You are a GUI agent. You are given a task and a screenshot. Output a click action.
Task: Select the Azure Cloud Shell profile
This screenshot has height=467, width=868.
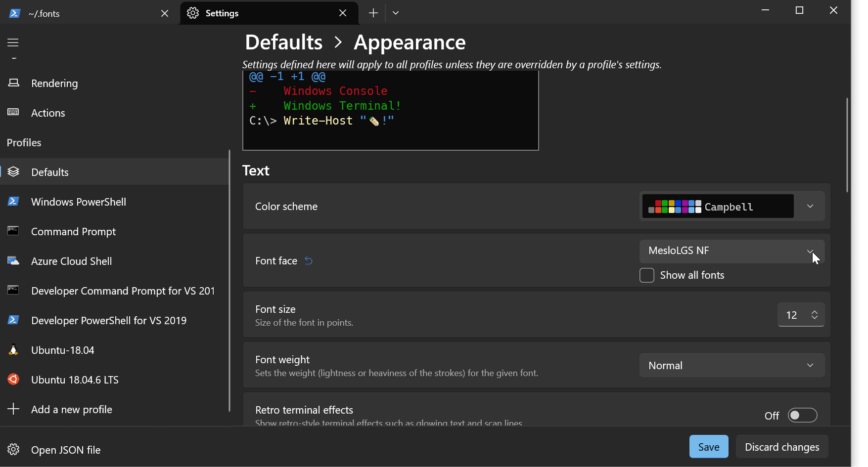tap(71, 261)
